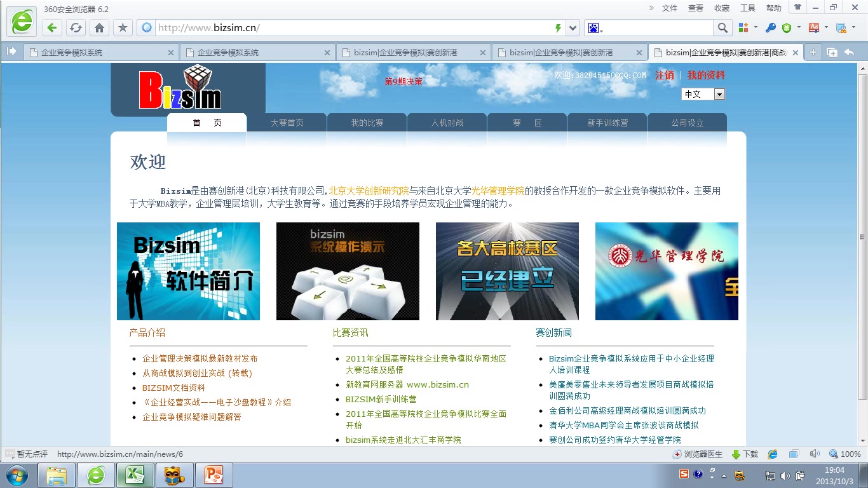Open 赛创公司成功签约清华大学经管学院 link
Viewport: 868px width, 488px height.
point(615,440)
